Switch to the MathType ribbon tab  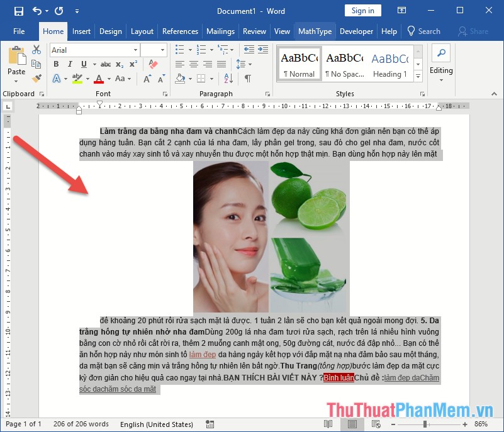click(x=315, y=31)
